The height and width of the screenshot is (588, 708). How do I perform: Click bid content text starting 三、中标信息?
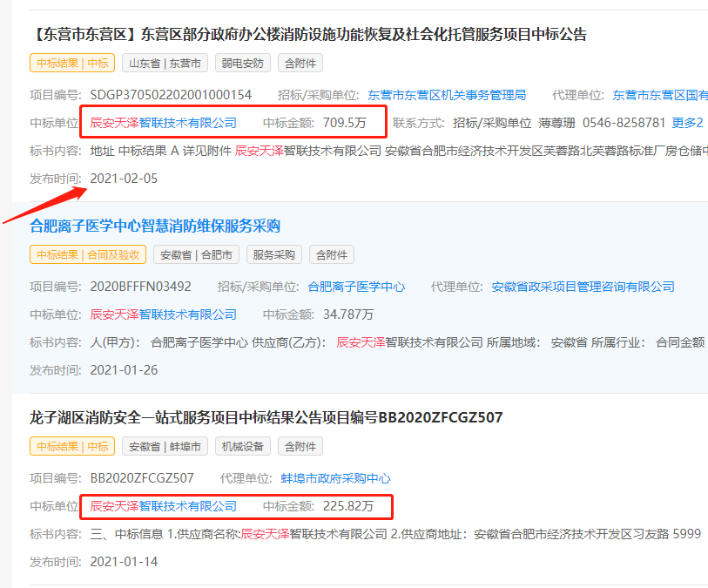click(x=395, y=534)
